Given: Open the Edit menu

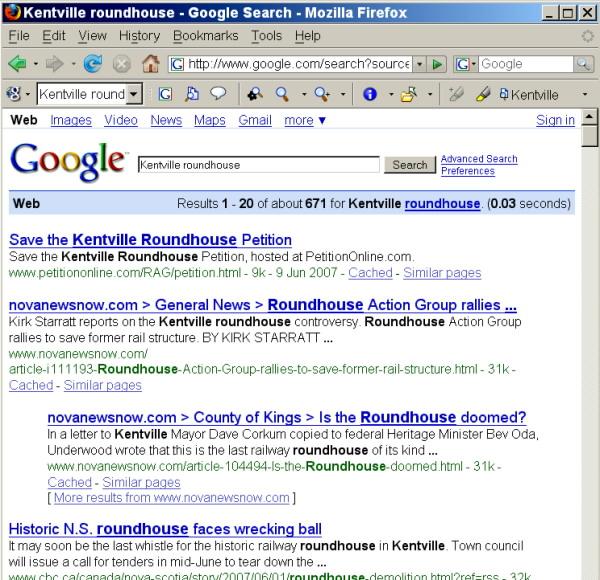Looking at the screenshot, I should click(x=54, y=36).
